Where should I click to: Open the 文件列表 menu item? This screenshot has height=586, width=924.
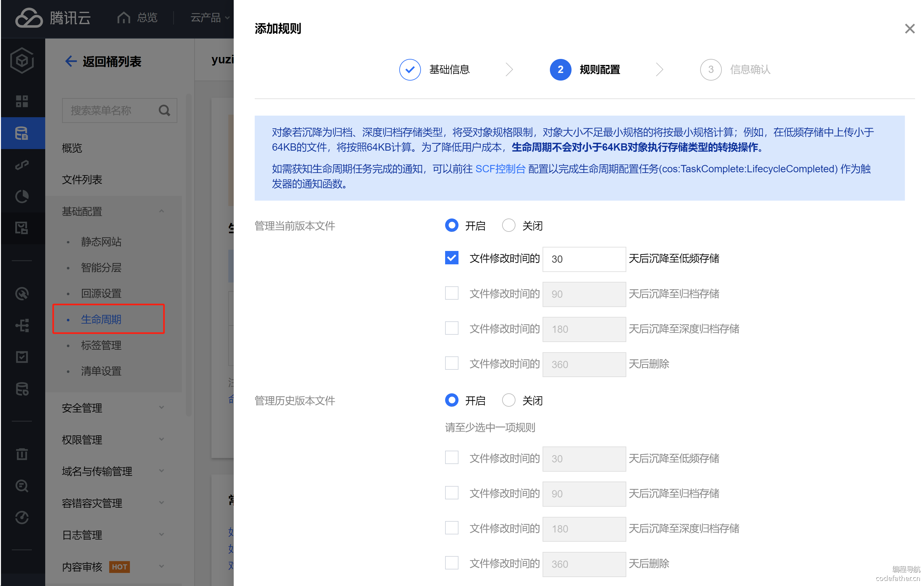coord(82,180)
